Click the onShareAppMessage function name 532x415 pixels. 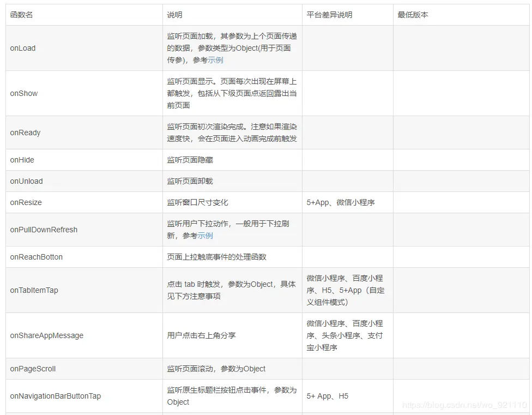click(47, 335)
